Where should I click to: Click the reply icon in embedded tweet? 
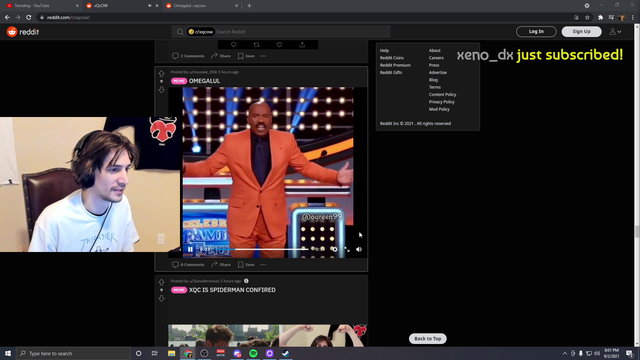click(x=233, y=44)
